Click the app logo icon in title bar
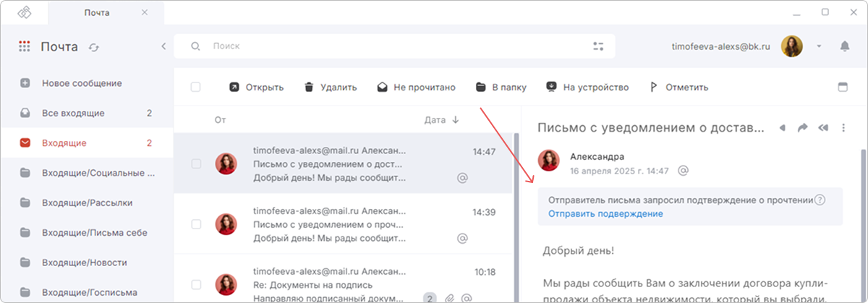The width and height of the screenshot is (868, 303). (x=25, y=12)
